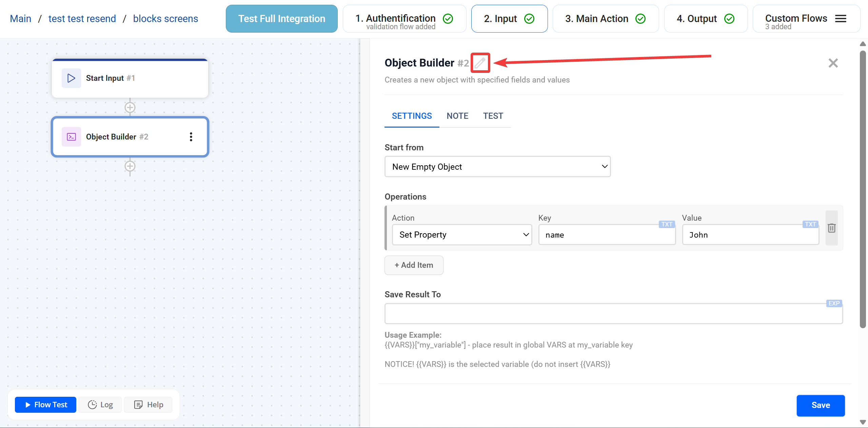Image resolution: width=868 pixels, height=428 pixels.
Task: Open Custom Flows hamburger menu icon
Action: pos(841,19)
